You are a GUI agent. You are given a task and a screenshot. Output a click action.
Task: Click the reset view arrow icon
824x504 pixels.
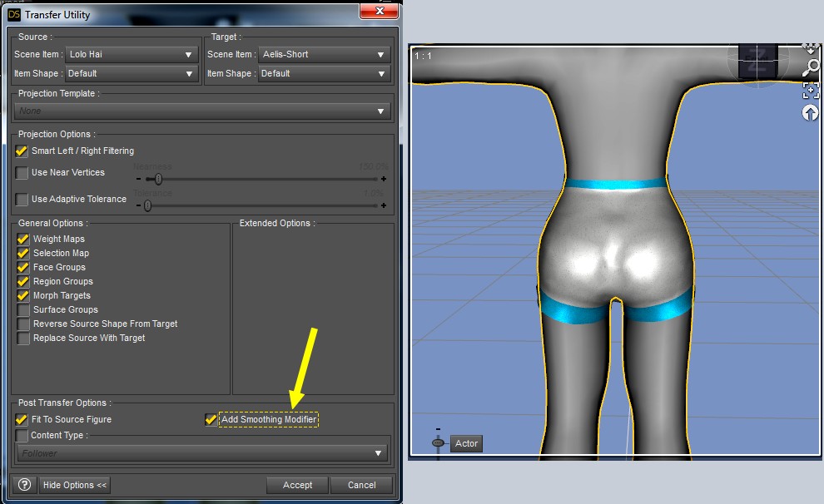pyautogui.click(x=811, y=112)
